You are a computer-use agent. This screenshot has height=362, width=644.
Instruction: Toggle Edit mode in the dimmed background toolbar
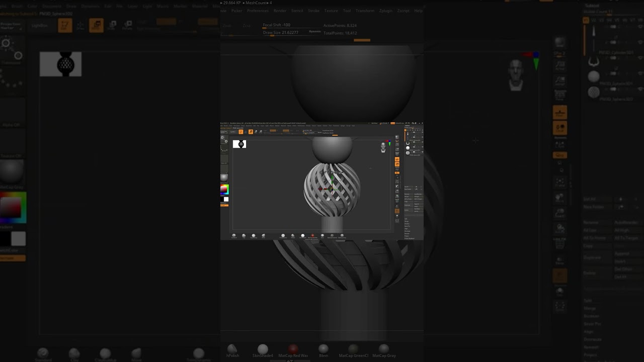tap(64, 25)
